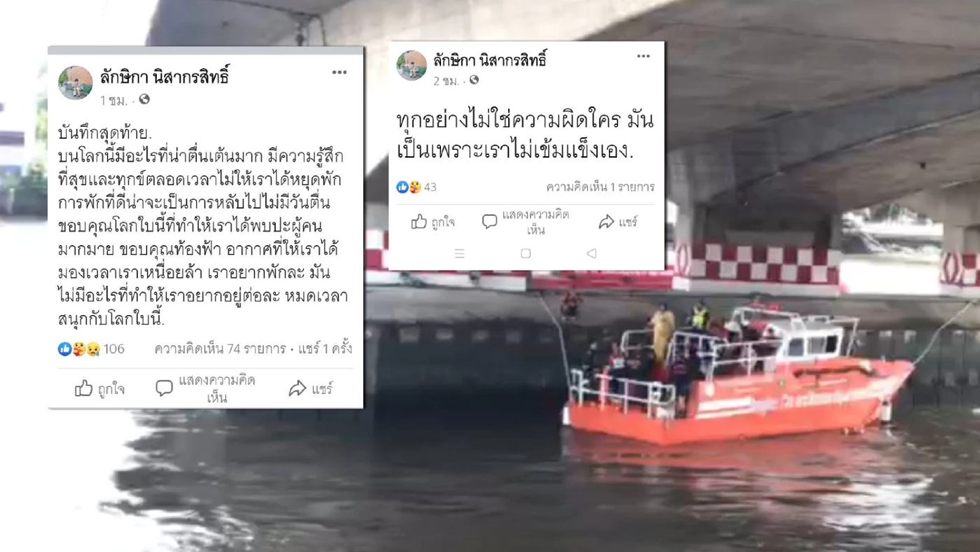View the 74 comments on left post

point(220,349)
